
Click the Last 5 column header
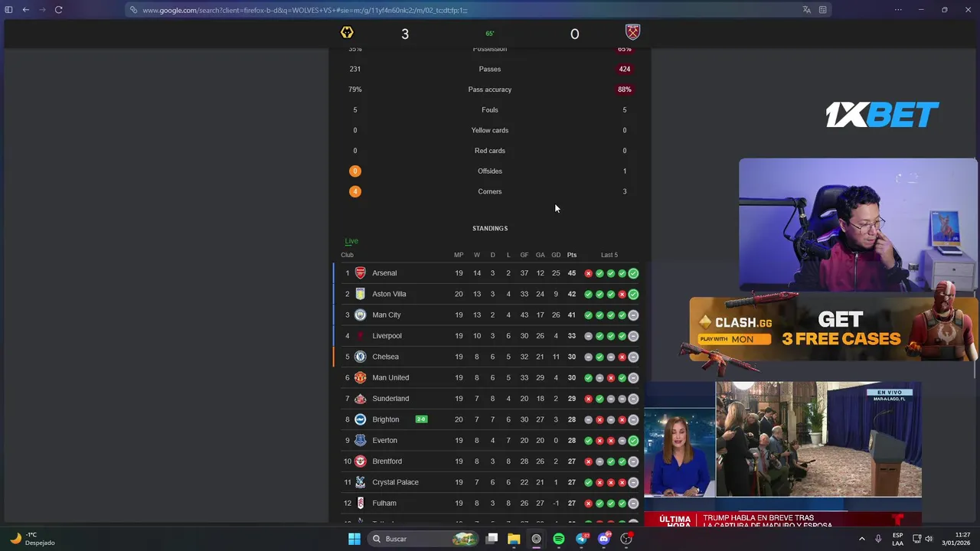[x=609, y=255]
